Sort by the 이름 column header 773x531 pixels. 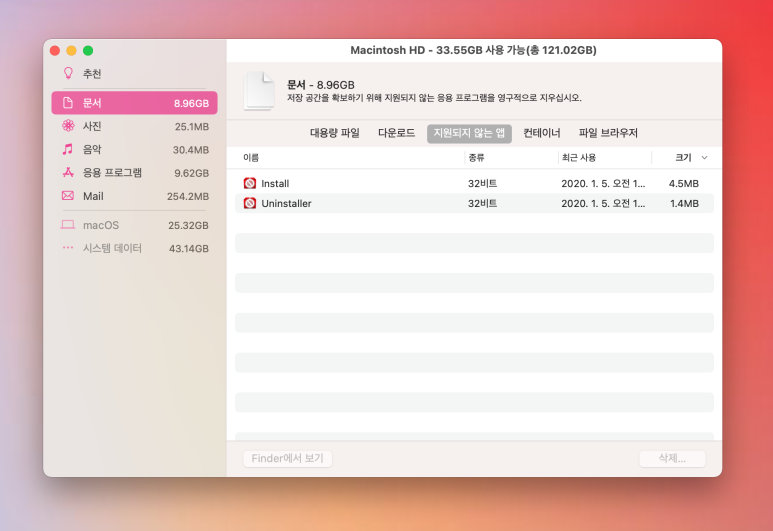251,158
